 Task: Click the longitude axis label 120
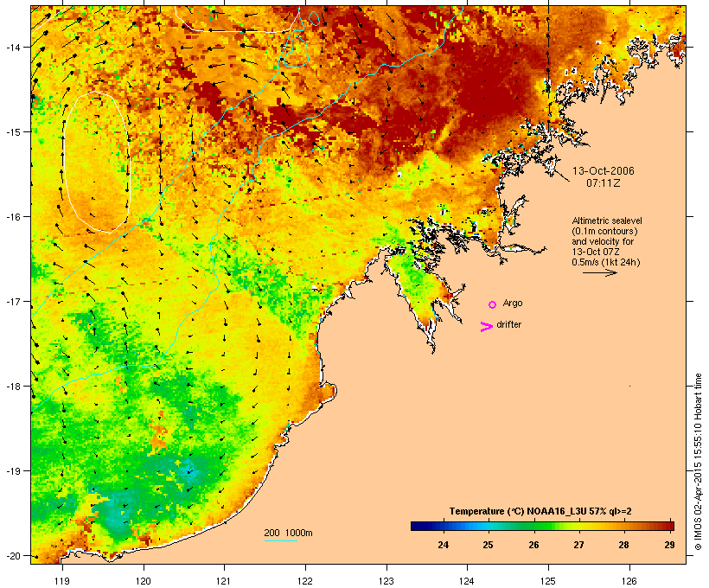point(144,581)
